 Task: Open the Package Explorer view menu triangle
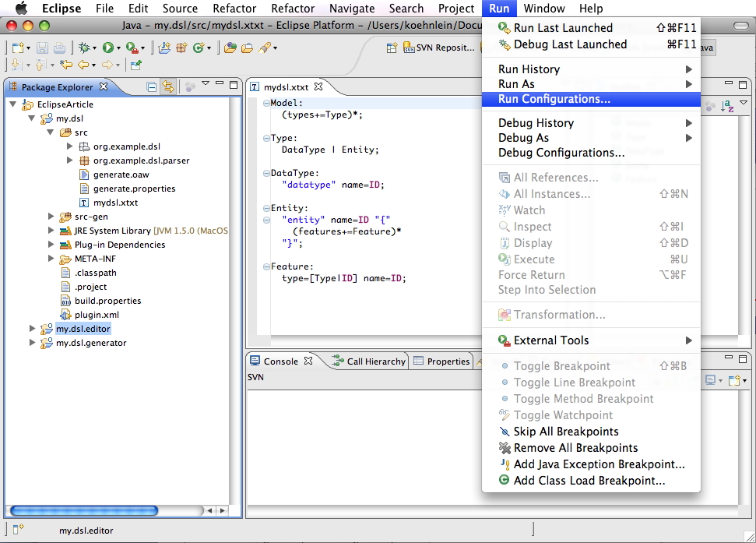[x=206, y=83]
